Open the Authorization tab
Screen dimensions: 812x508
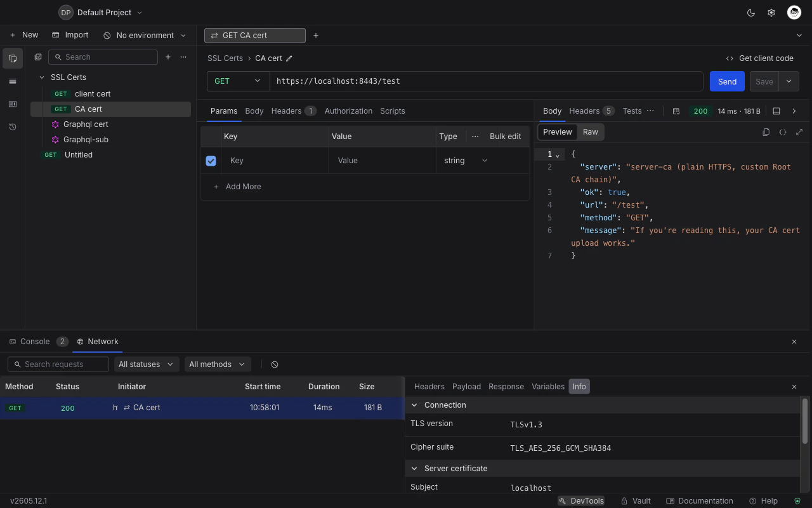coord(348,111)
